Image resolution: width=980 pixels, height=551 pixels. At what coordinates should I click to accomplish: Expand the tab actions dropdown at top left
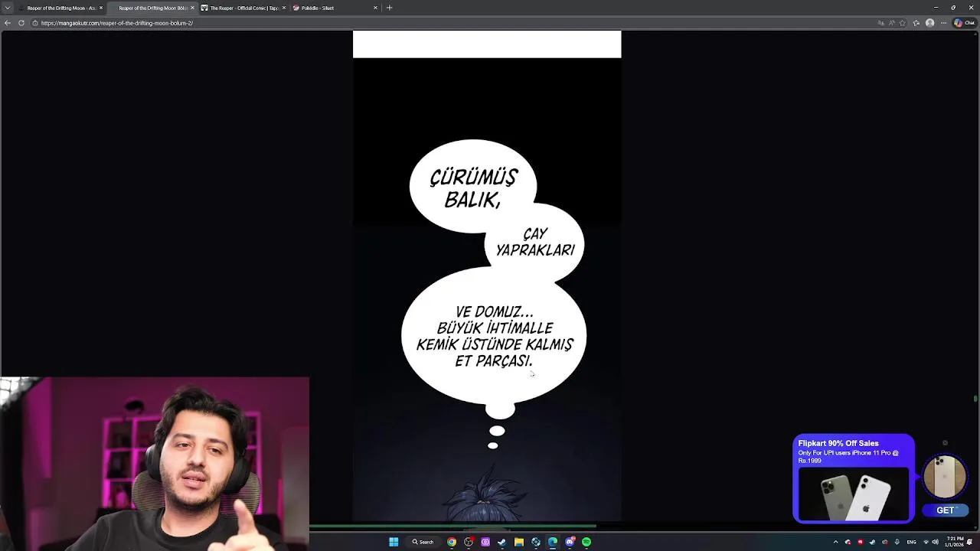pos(7,8)
